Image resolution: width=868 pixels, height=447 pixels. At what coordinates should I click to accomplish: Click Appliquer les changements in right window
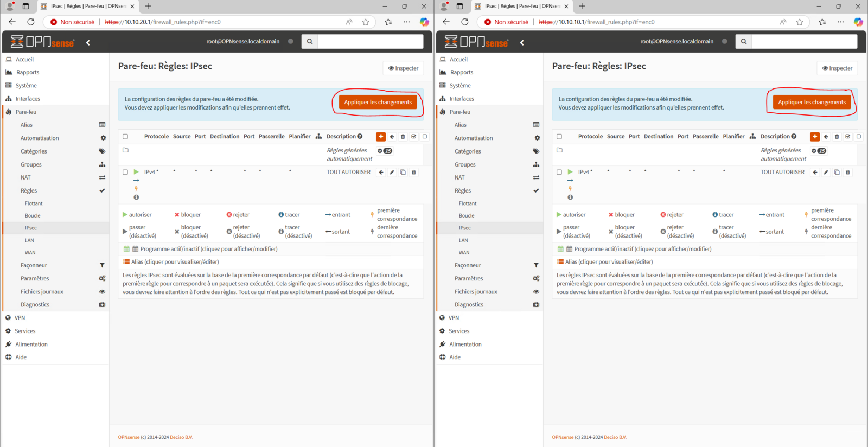[812, 102]
